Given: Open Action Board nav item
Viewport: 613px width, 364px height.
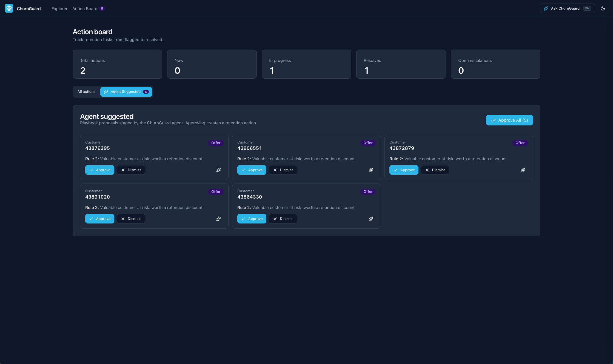Looking at the screenshot, I should click(x=88, y=9).
